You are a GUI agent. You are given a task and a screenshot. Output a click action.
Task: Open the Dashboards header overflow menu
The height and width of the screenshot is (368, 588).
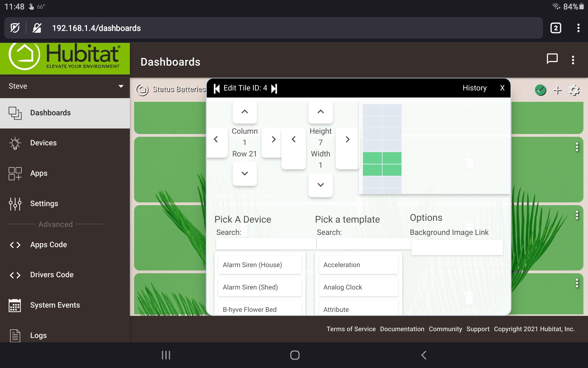573,60
